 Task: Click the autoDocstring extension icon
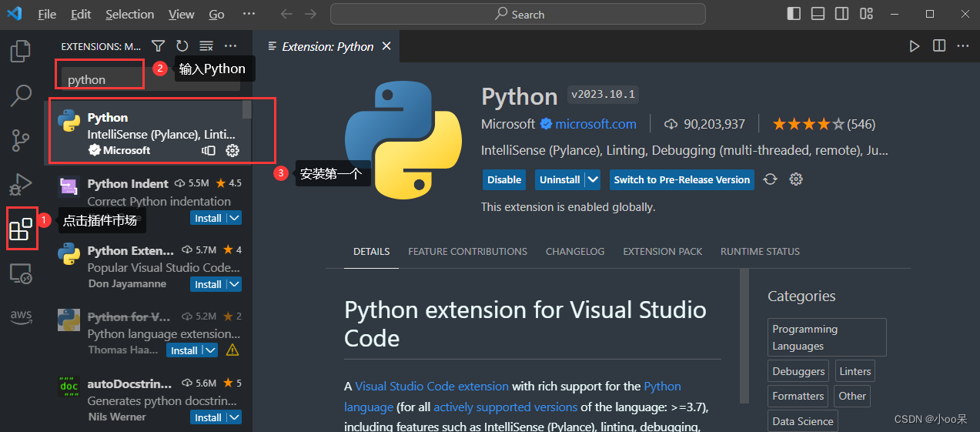[x=69, y=387]
